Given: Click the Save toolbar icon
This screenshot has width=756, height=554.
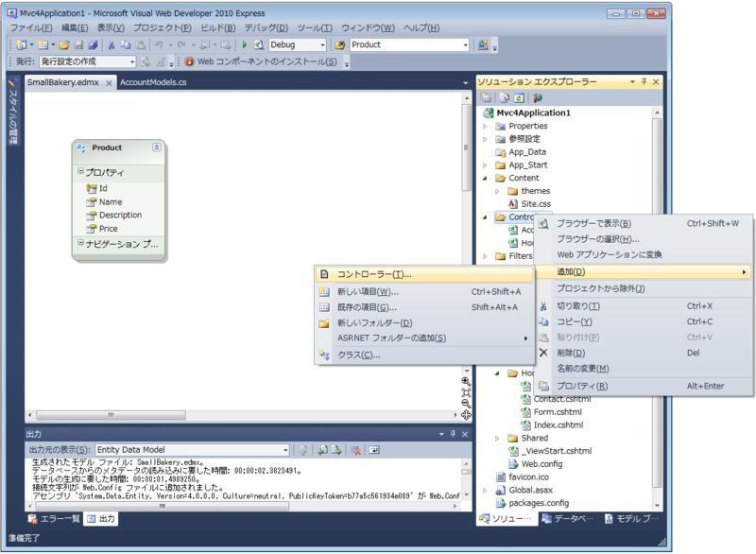Looking at the screenshot, I should coord(78,44).
